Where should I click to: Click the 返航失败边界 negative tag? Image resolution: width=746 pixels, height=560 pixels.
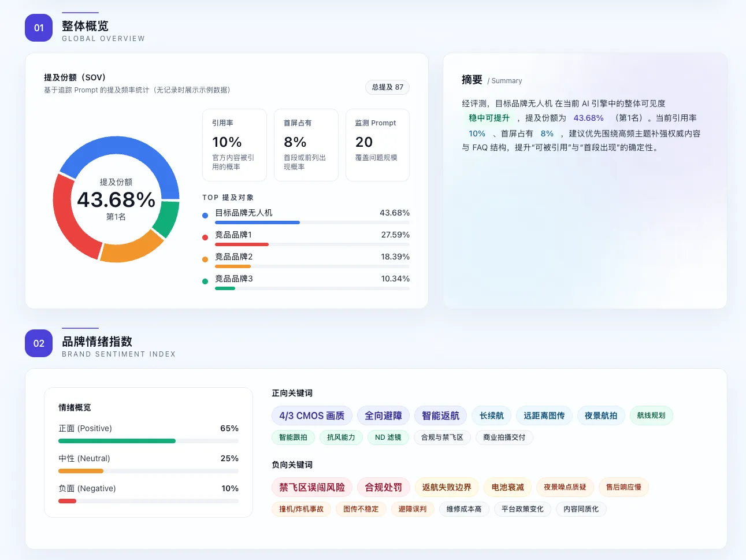click(x=447, y=487)
